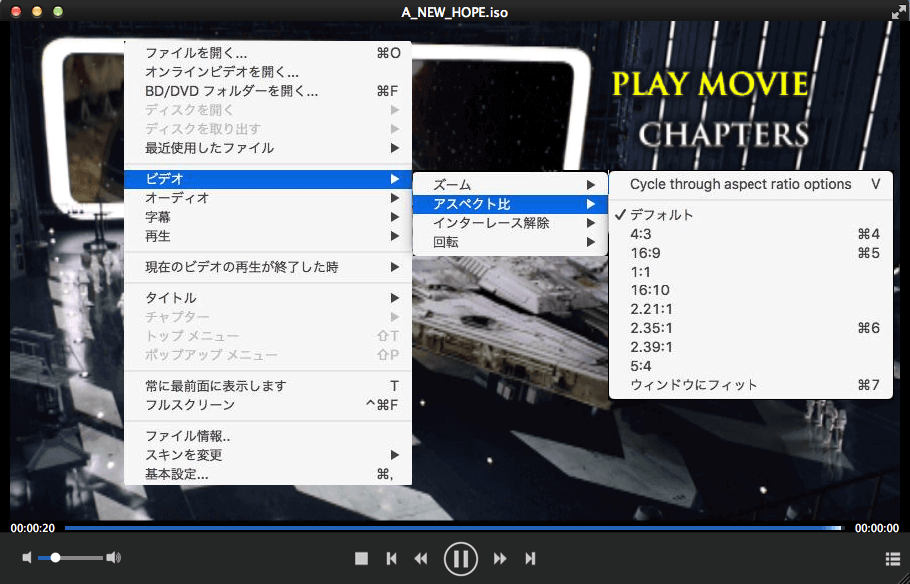Image resolution: width=910 pixels, height=584 pixels.
Task: Open 基本設定... preferences
Action: (x=268, y=474)
